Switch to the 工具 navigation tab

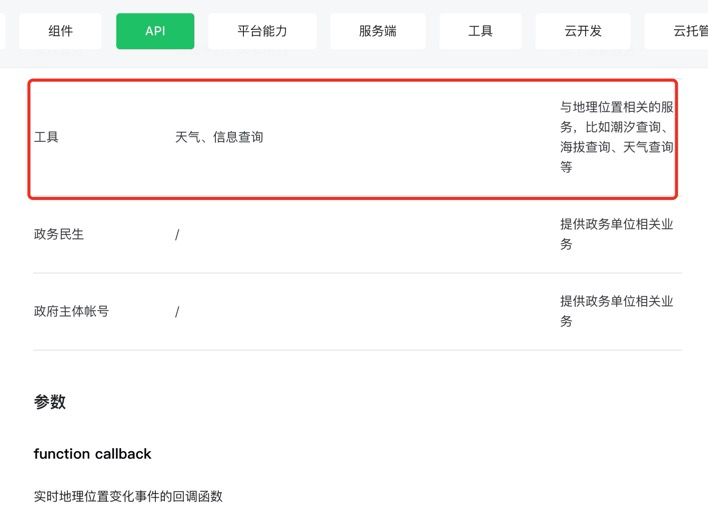pyautogui.click(x=480, y=31)
